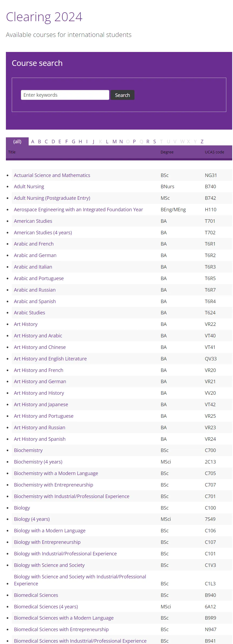Open Aerospace Engineering with Integrated Foundation Year

point(78,210)
